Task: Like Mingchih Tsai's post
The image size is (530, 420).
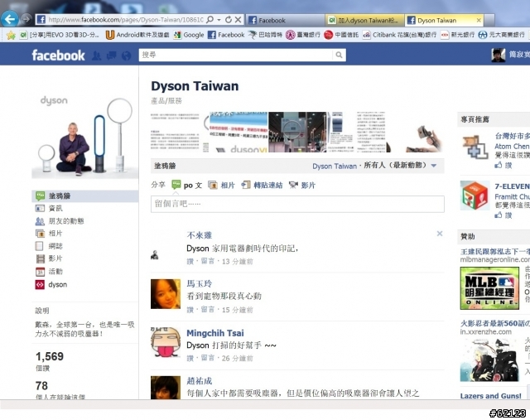Action: 190,358
